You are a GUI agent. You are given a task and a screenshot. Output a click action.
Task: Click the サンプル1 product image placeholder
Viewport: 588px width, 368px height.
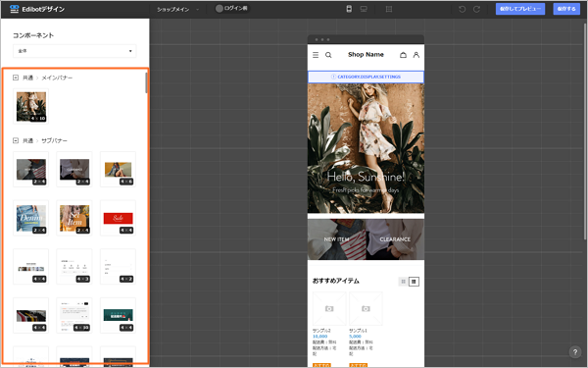(366, 309)
